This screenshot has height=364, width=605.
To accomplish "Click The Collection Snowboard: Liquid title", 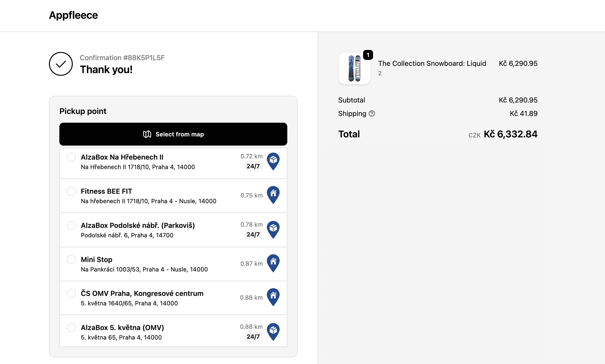I will tap(432, 63).
